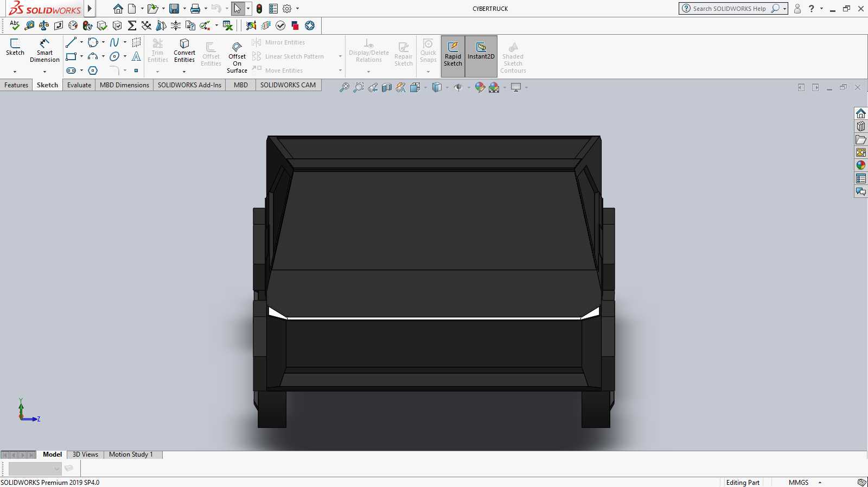Expand the Sketch button dropdown arrow
Screen dimensions: 868x487
point(15,72)
